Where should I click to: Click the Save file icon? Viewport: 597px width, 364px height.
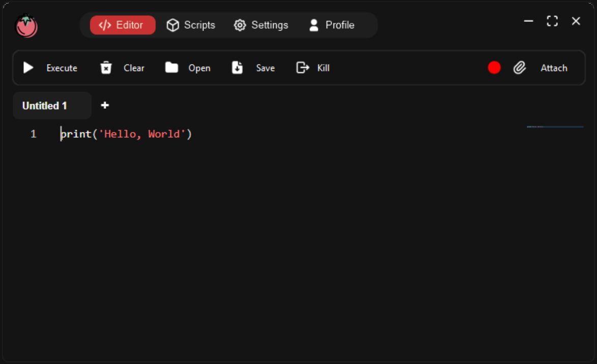[237, 68]
